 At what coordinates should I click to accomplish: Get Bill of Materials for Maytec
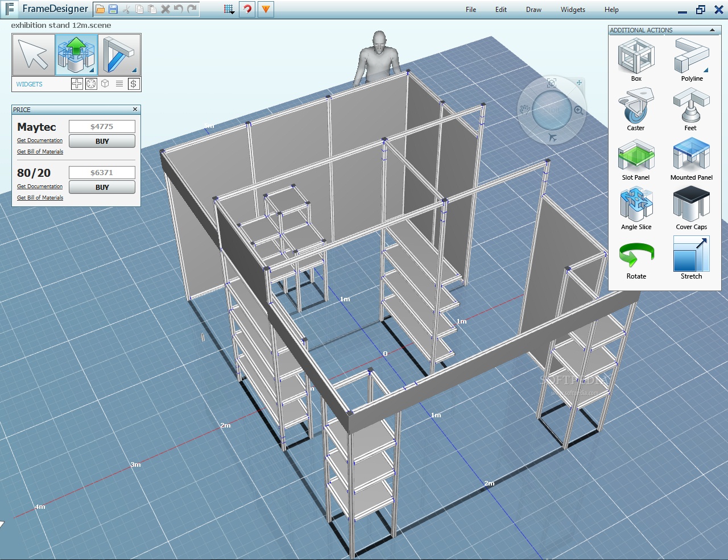(40, 152)
